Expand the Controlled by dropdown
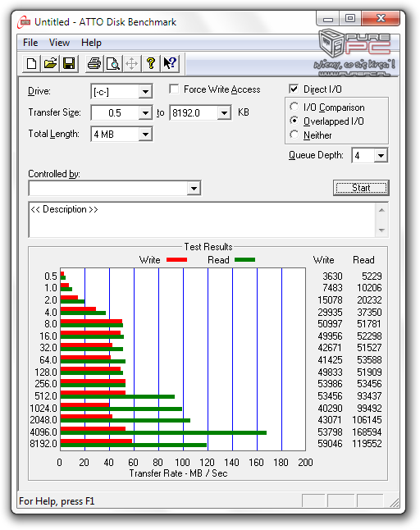 click(x=194, y=188)
